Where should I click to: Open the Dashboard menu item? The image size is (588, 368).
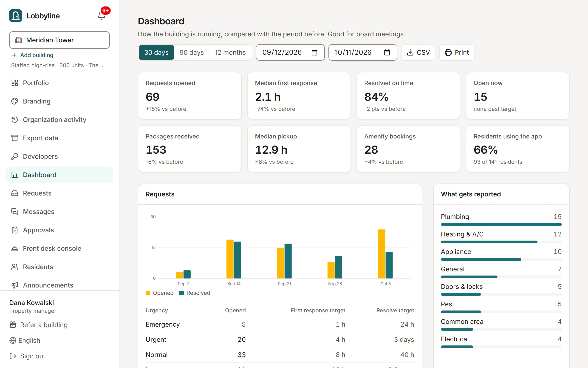[x=59, y=175]
